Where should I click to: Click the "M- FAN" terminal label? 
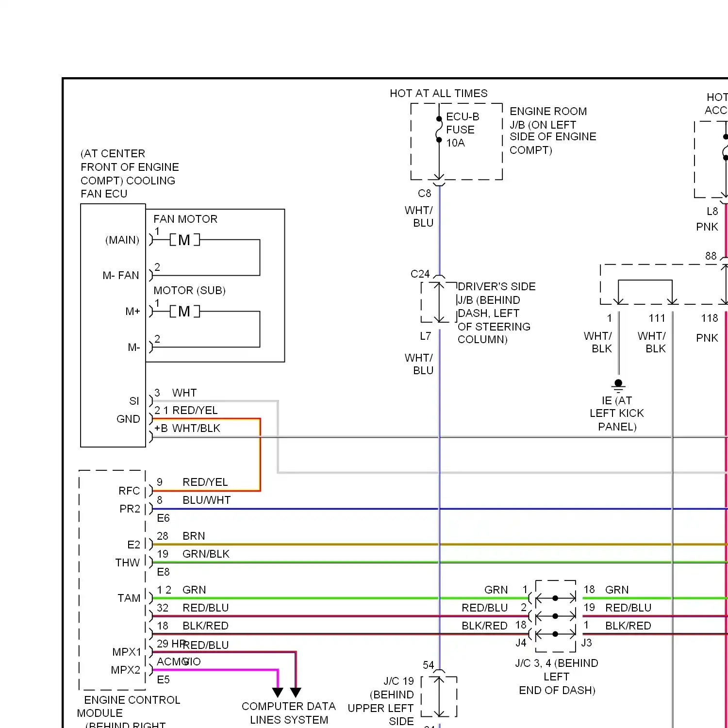121,275
